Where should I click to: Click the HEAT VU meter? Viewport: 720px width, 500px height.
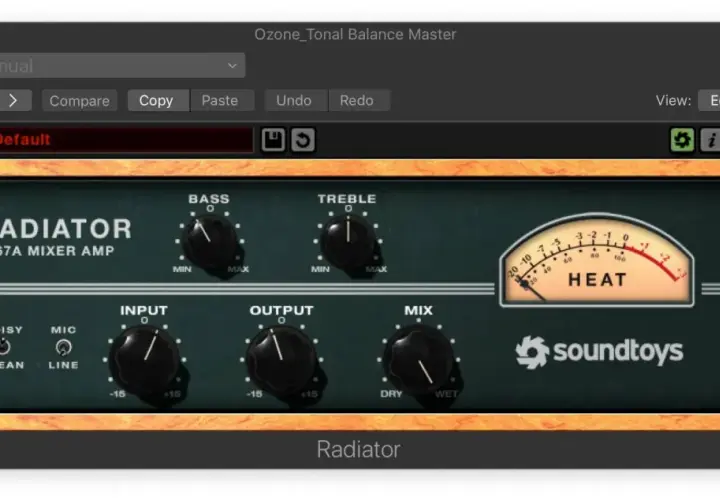pos(596,260)
